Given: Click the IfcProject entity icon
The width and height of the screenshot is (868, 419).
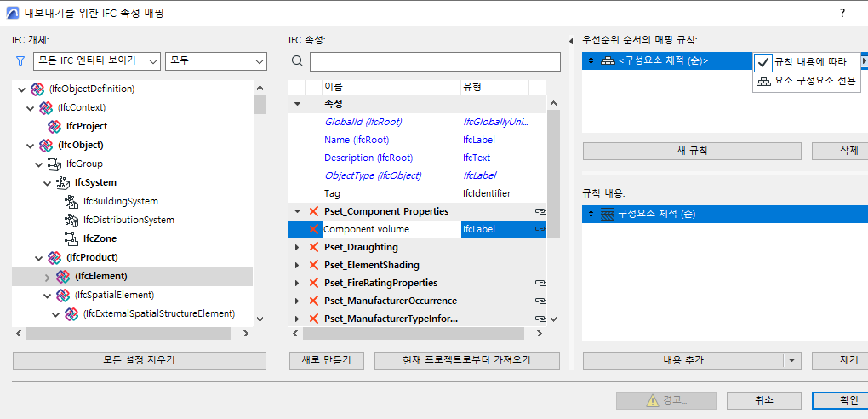Looking at the screenshot, I should pos(54,126).
